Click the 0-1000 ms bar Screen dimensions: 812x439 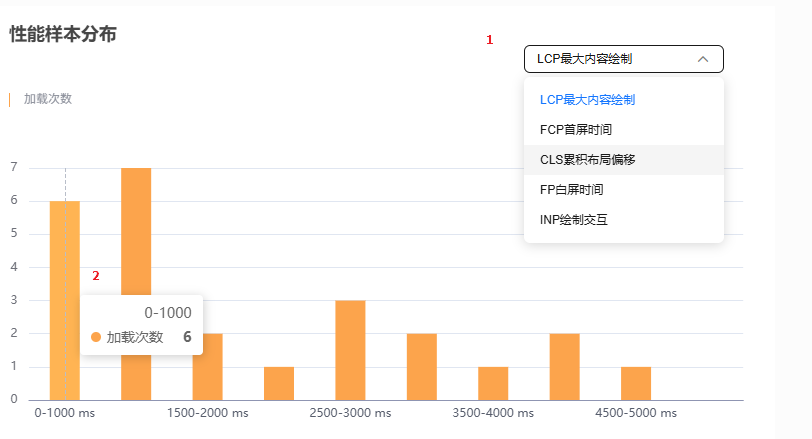pyautogui.click(x=65, y=300)
